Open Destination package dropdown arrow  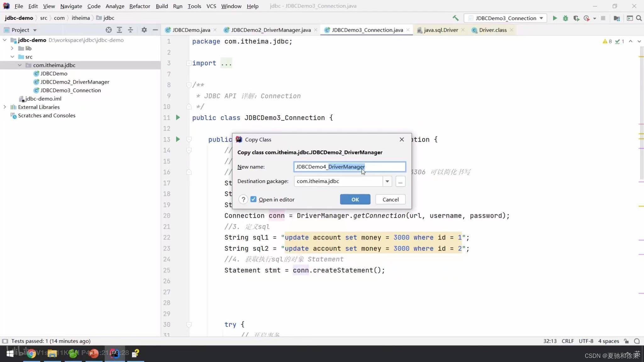pos(387,181)
